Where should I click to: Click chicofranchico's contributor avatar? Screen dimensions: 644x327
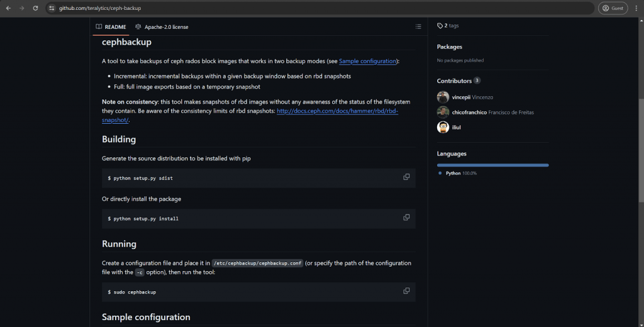443,112
